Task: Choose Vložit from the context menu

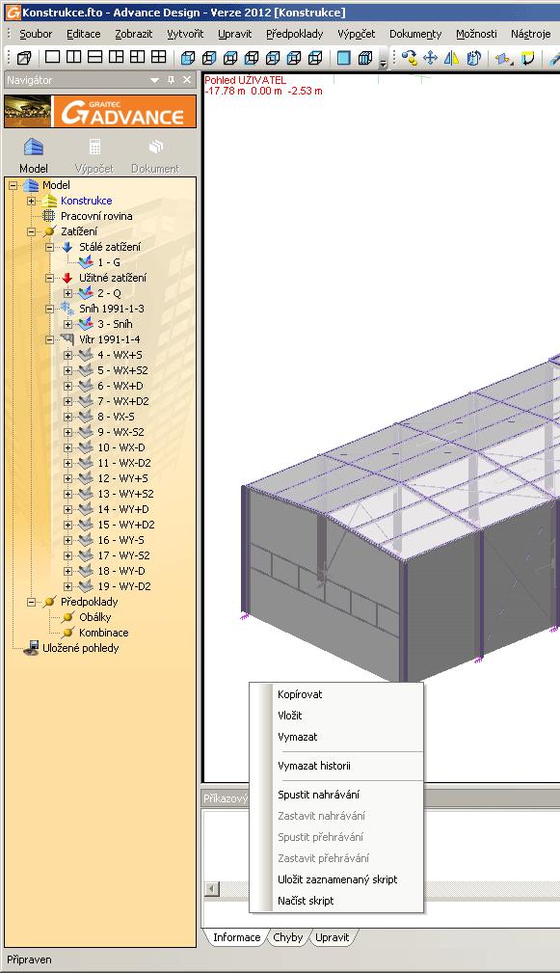Action: coord(336,716)
